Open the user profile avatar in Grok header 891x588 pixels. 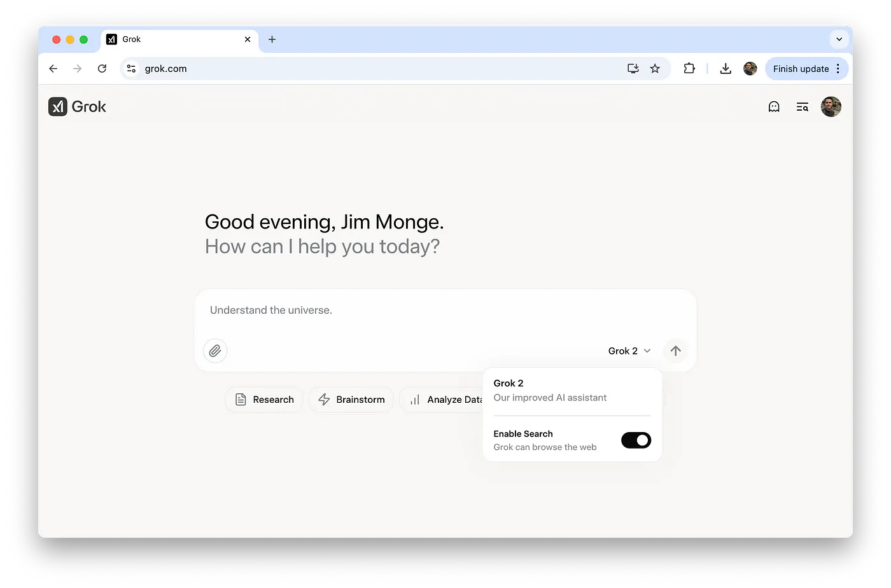[831, 107]
